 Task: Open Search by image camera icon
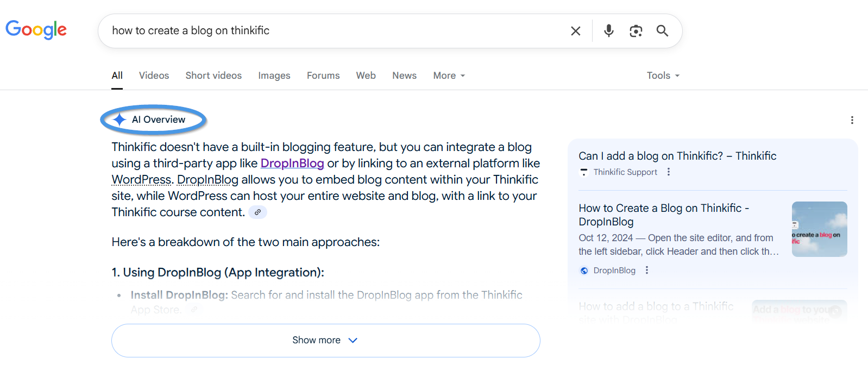[636, 31]
